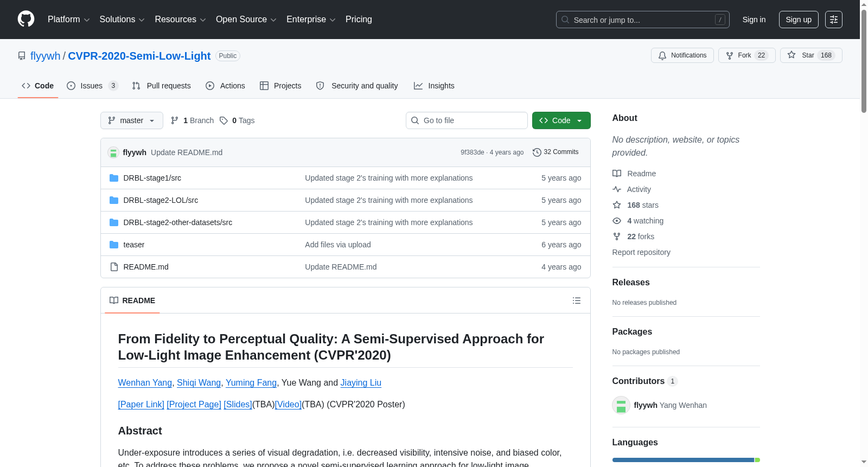The image size is (868, 467).
Task: Open the README.md file name
Action: pos(146,267)
